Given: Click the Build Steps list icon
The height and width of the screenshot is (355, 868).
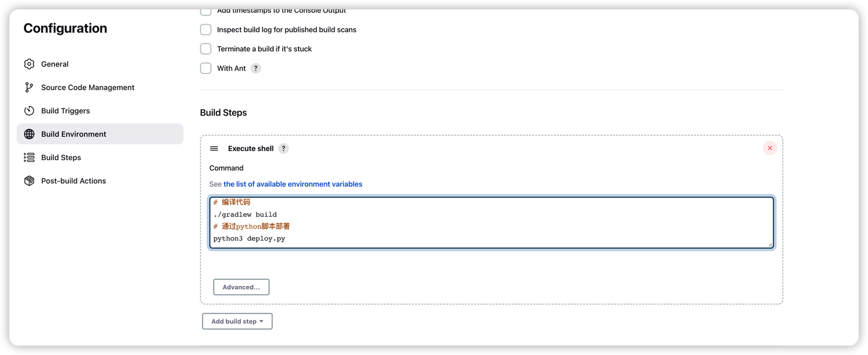Looking at the screenshot, I should [29, 157].
